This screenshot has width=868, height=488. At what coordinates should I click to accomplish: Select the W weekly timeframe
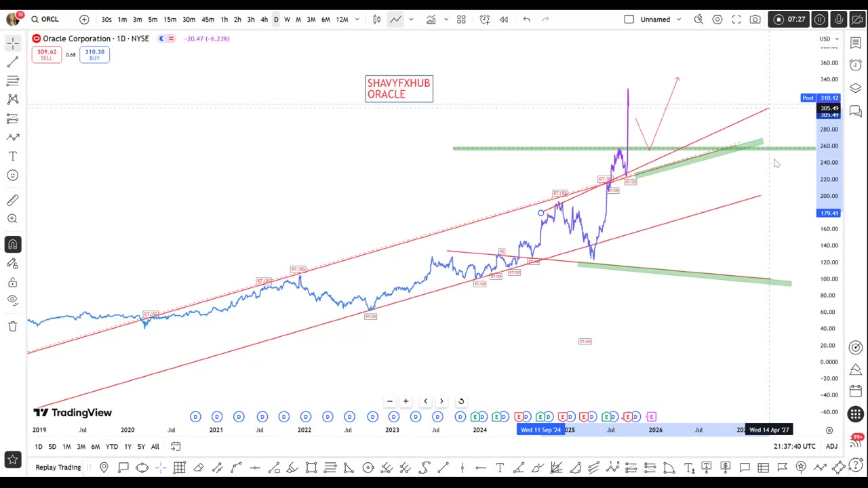click(287, 19)
